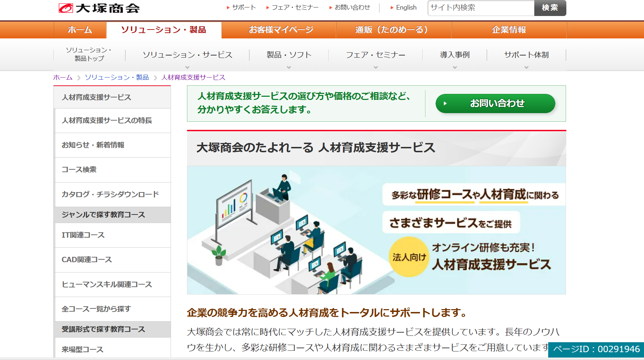Expand the ソリューション・サービス navigation chevron
Image resolution: width=644 pixels, height=360 pixels.
(188, 67)
